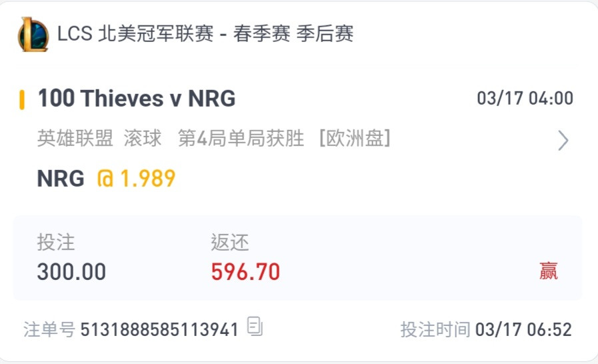Screen dimensions: 598x364
Task: Click the 投注 stake label
Action: (56, 242)
